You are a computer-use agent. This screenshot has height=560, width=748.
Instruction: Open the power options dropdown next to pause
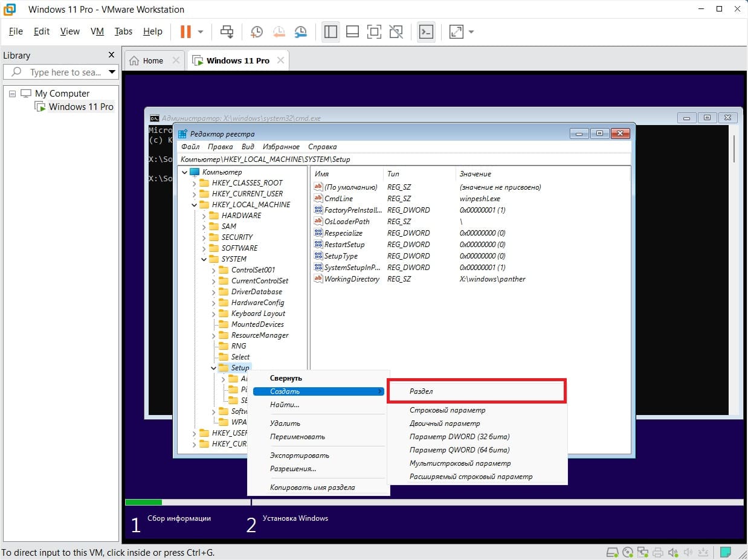click(201, 32)
